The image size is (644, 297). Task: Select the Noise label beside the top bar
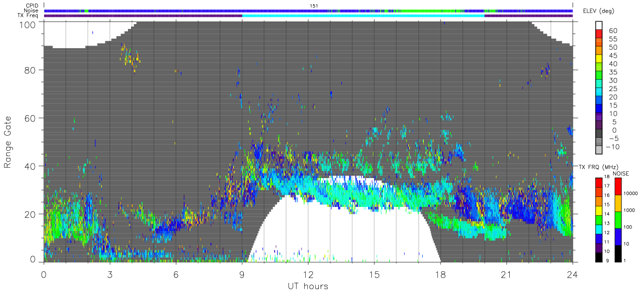(31, 10)
